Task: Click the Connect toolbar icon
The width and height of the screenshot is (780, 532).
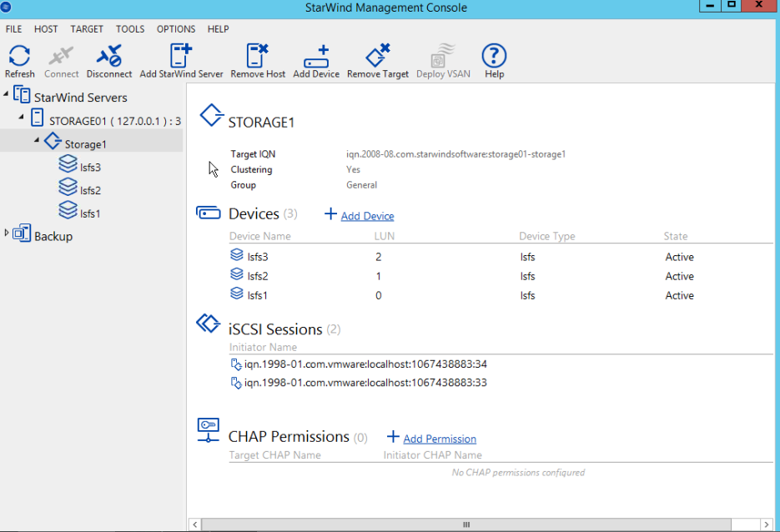Action: (x=61, y=56)
